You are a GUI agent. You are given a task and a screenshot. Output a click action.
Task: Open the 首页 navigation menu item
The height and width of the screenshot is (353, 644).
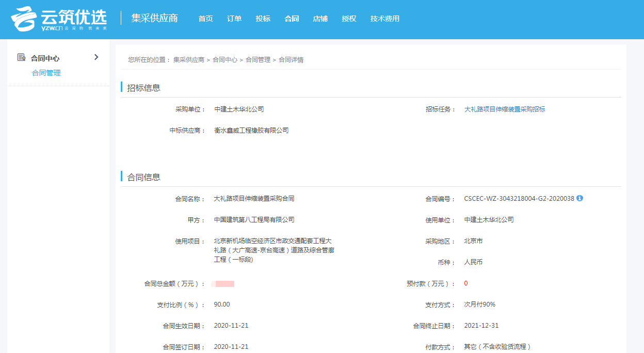(205, 19)
